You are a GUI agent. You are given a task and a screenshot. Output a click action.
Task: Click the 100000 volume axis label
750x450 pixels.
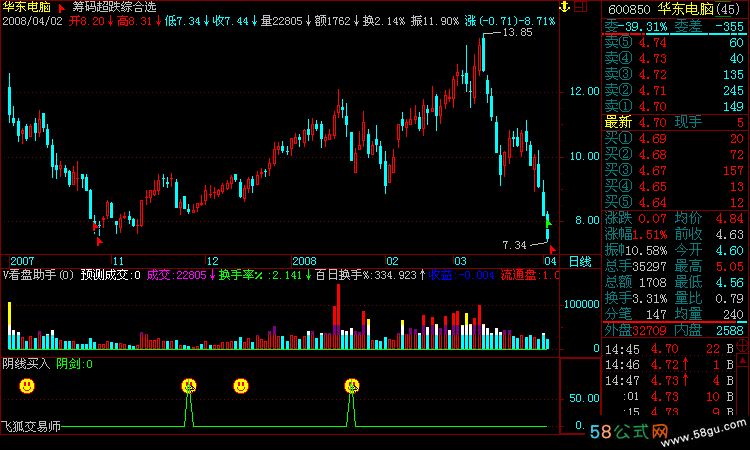tap(581, 305)
